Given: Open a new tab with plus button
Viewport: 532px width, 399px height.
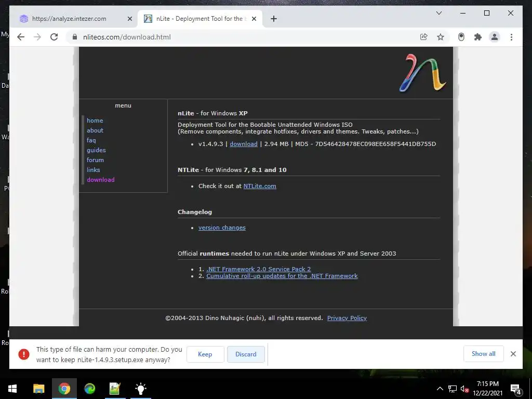Looking at the screenshot, I should tap(274, 19).
